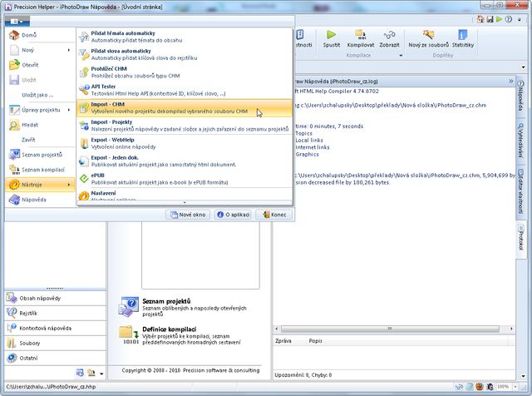Click Uložit jako entry
Image resolution: width=532 pixels, height=396 pixels.
pyautogui.click(x=40, y=95)
